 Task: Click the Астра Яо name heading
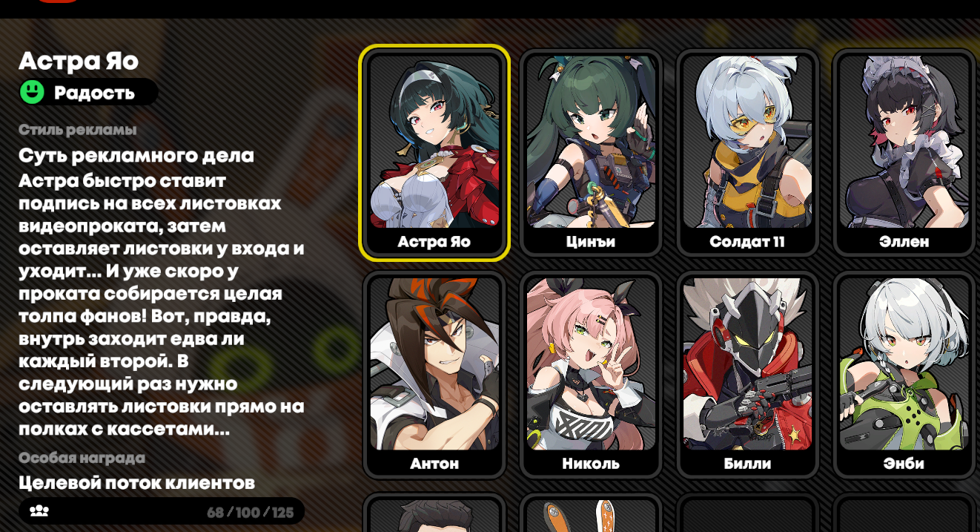pyautogui.click(x=79, y=60)
